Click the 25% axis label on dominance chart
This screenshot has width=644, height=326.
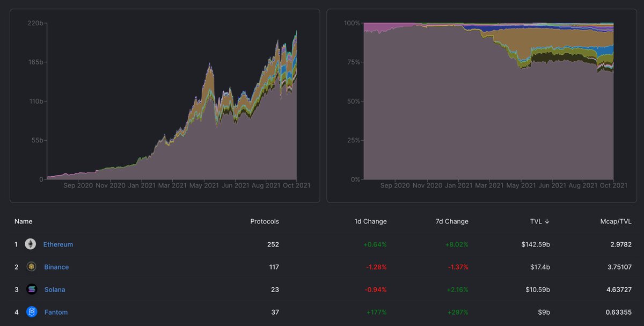click(353, 140)
